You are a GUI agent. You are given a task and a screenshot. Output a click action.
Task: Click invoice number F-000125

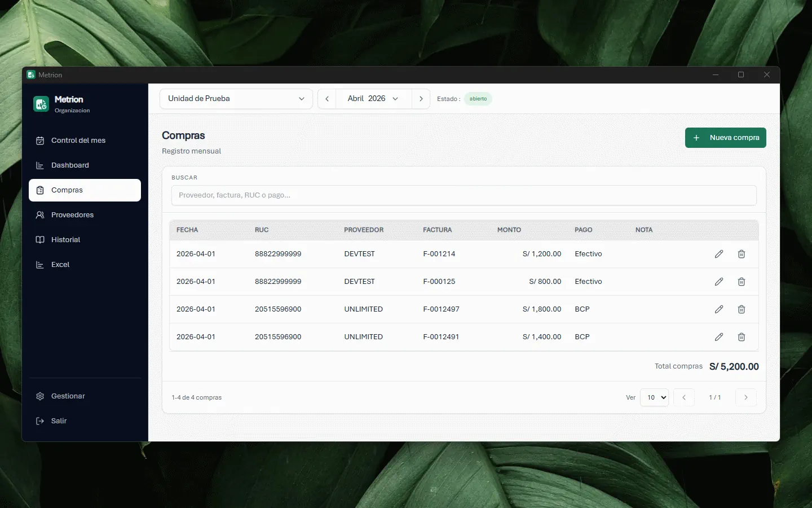(x=439, y=282)
